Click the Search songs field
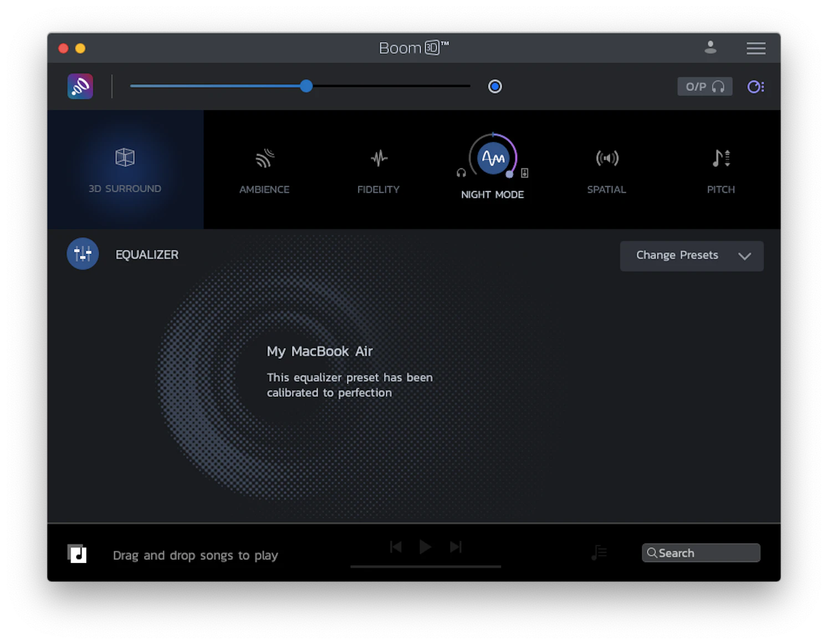Image resolution: width=828 pixels, height=644 pixels. (701, 553)
